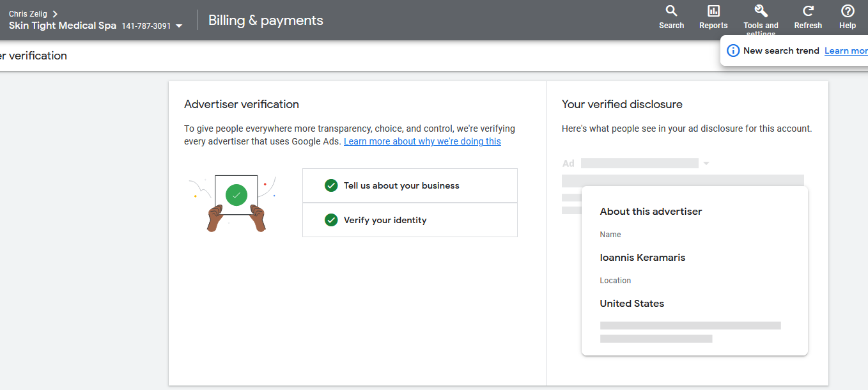Image resolution: width=868 pixels, height=390 pixels.
Task: Open the Reports chart icon
Action: pyautogui.click(x=713, y=11)
